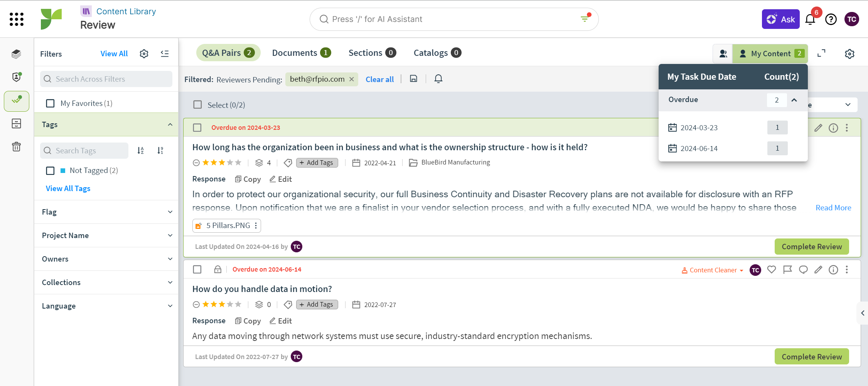Sort tags alphabetically A-Z

pos(141,151)
